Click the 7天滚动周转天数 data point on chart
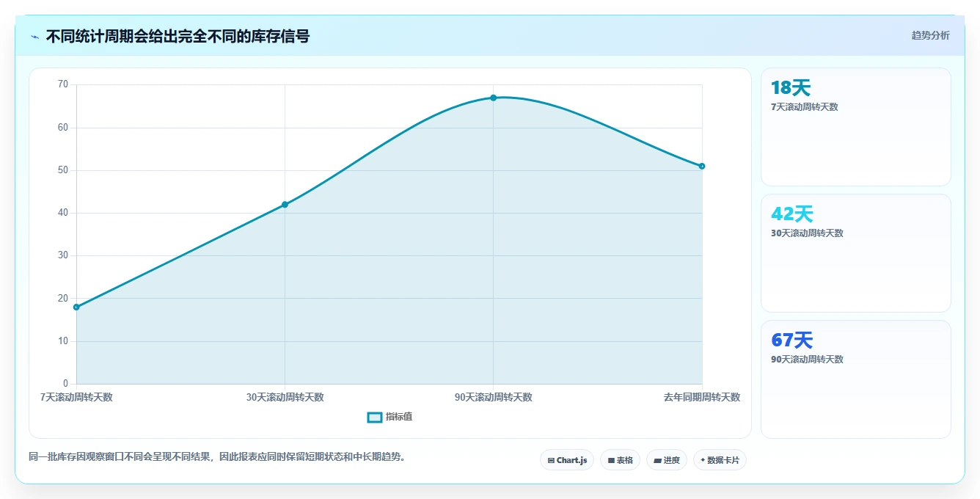 pyautogui.click(x=76, y=307)
